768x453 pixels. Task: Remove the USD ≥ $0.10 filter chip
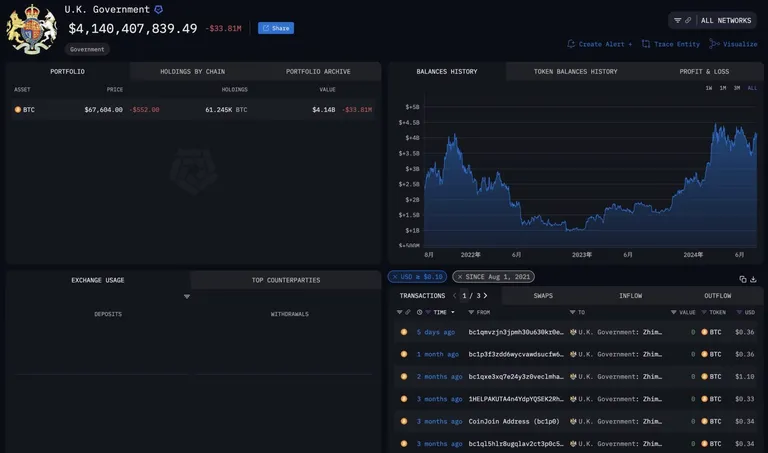[x=395, y=277]
